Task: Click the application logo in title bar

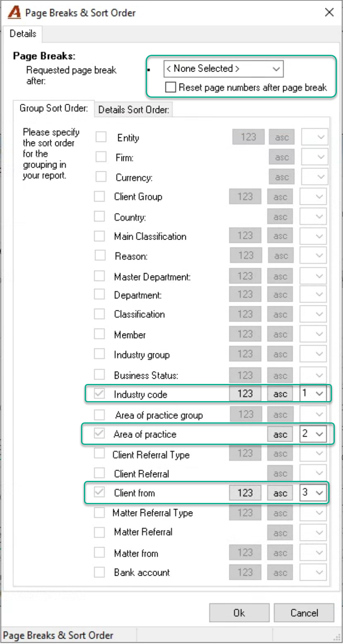Action: pos(14,12)
